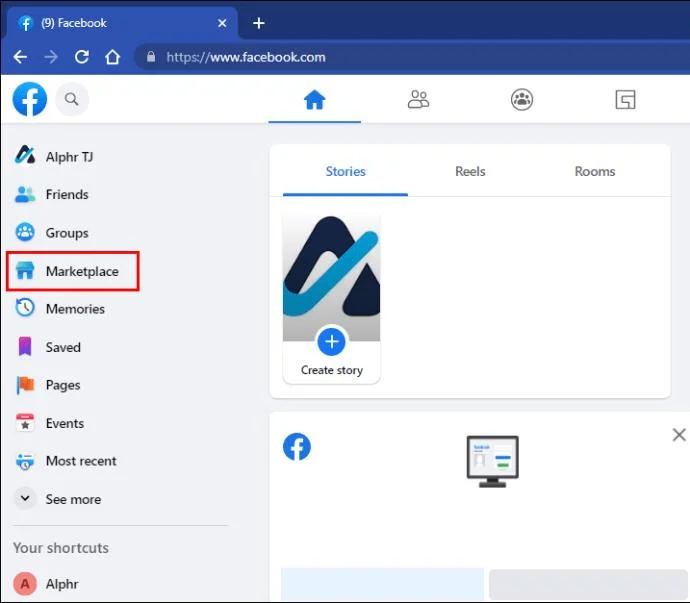Viewport: 690px width, 603px height.
Task: Expand the See more chevron
Action: (25, 499)
